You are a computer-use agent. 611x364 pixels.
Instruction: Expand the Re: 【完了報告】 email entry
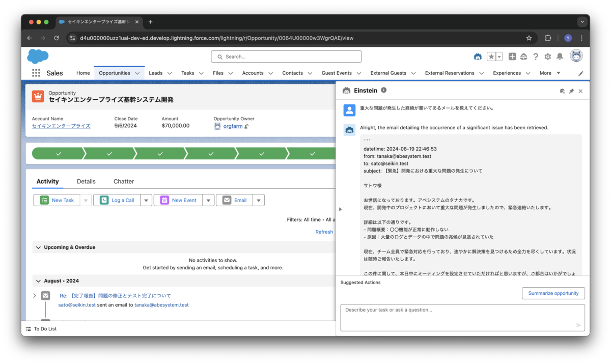[x=35, y=296]
